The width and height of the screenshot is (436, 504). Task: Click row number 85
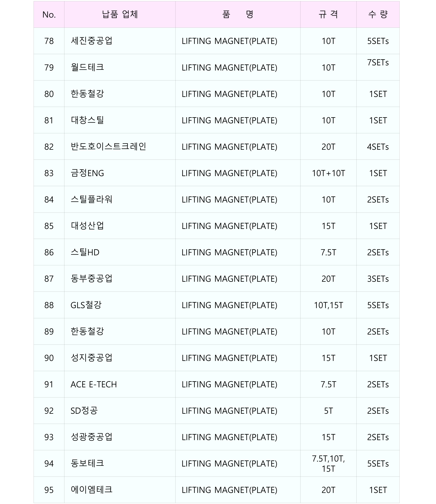pyautogui.click(x=49, y=226)
